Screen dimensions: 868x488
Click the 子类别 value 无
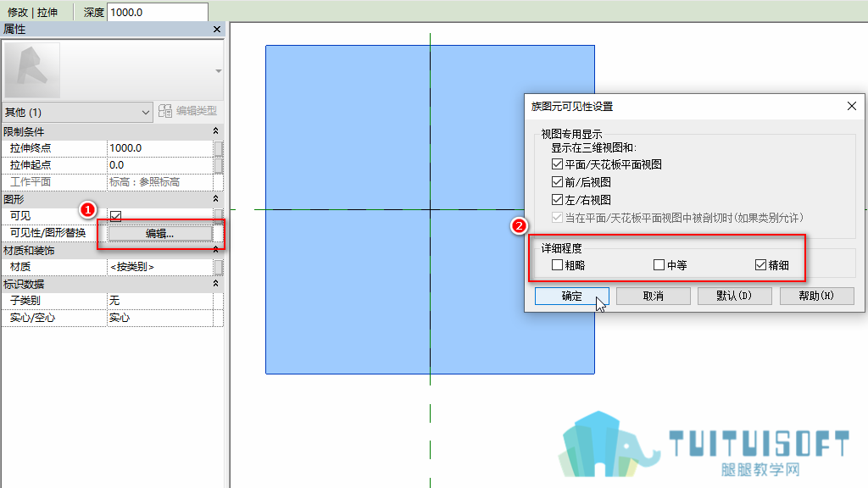tap(159, 301)
